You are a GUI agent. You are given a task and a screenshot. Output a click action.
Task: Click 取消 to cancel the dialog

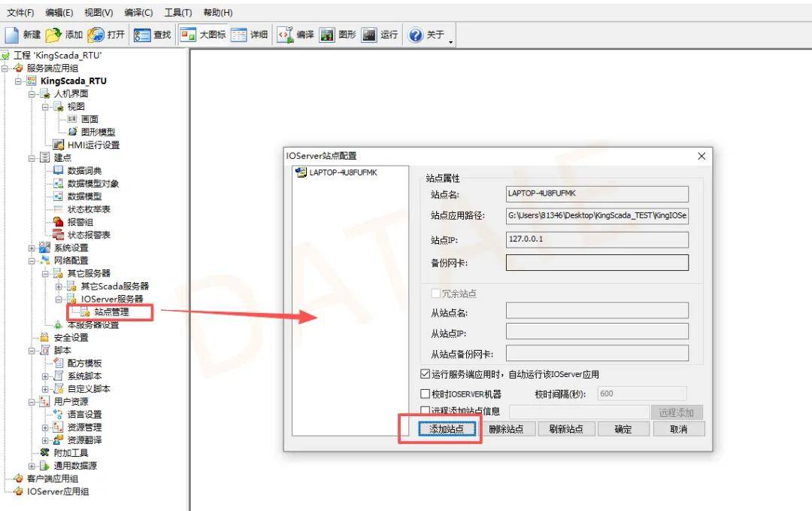coord(679,429)
